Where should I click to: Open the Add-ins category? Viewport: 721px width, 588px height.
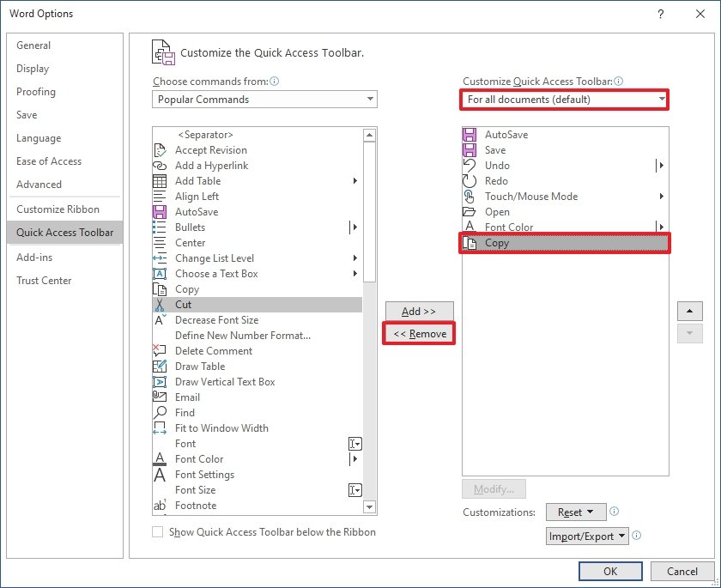coord(65,258)
